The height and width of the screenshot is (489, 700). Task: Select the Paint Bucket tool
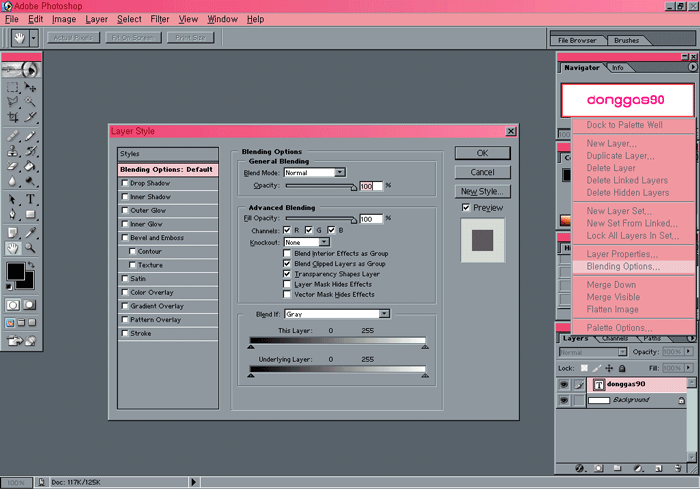tap(30, 166)
